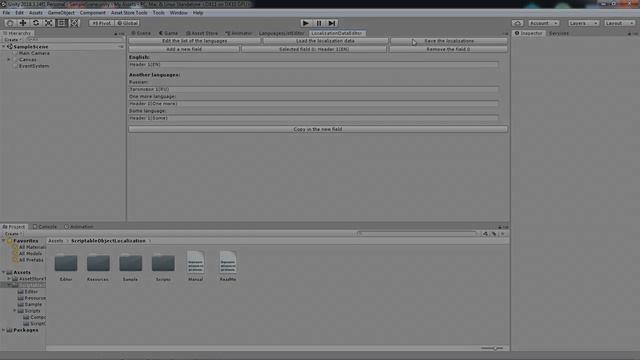Switch to the Animator tab

(x=239, y=33)
